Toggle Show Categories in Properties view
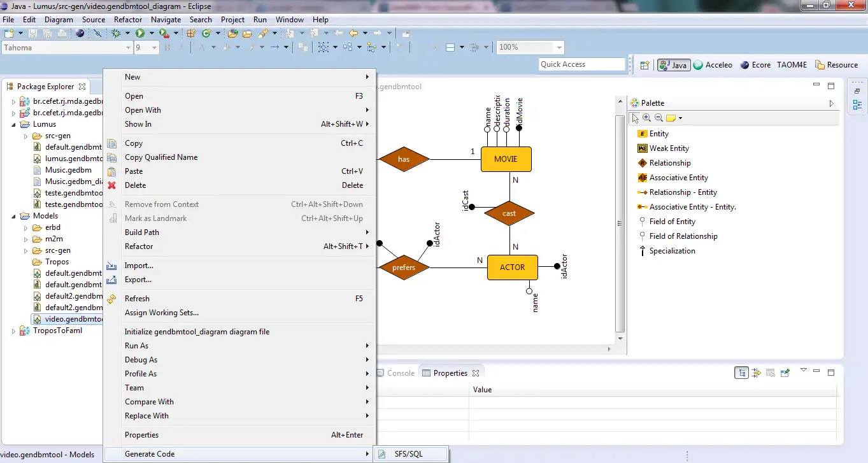 click(741, 373)
